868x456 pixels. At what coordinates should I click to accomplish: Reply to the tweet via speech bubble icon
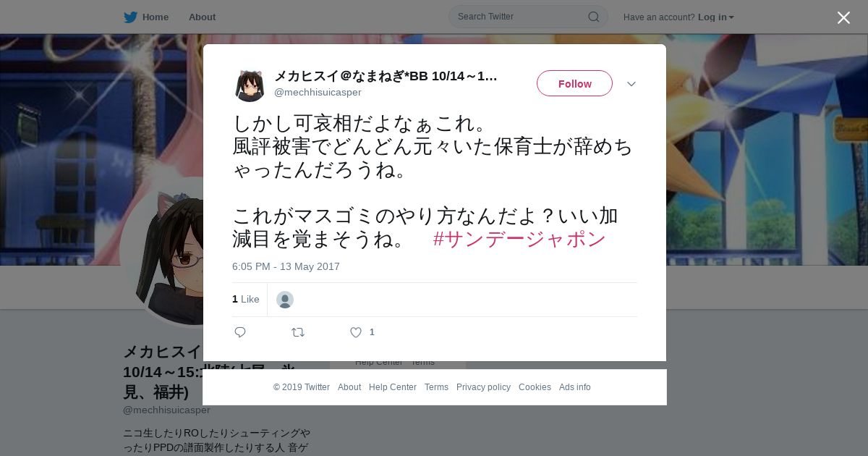240,332
